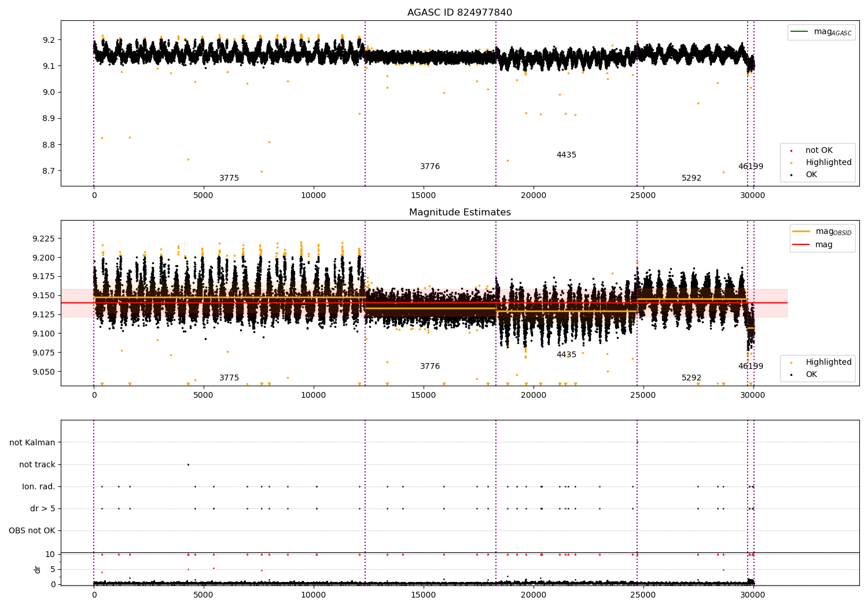The image size is (868, 608).
Task: Click the 'AGASC ID 824977840' plot title
Action: [459, 13]
